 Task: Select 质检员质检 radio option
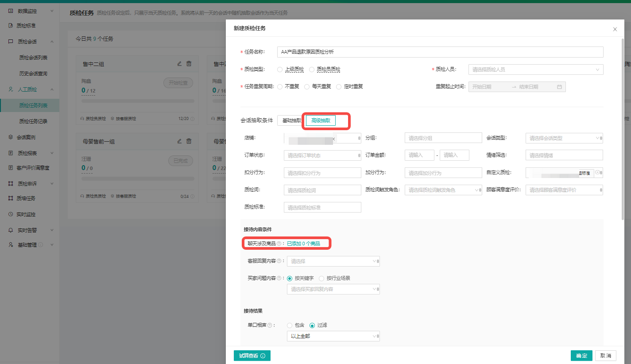click(x=312, y=70)
